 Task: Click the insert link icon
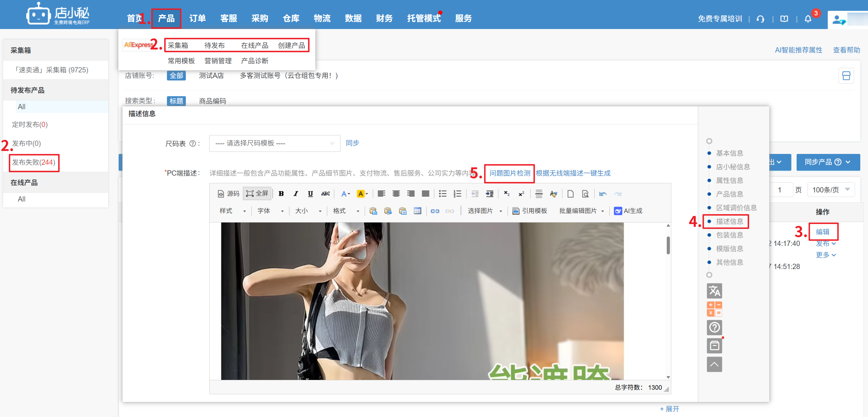(435, 211)
